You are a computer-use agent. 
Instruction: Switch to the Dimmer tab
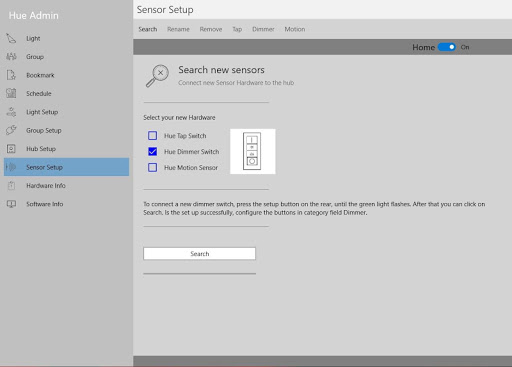click(x=263, y=29)
